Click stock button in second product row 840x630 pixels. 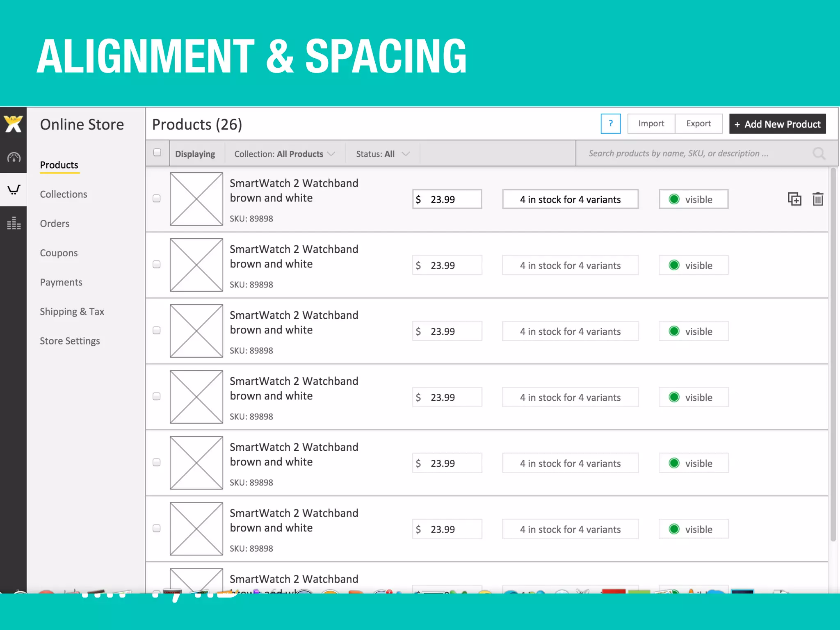pos(570,265)
